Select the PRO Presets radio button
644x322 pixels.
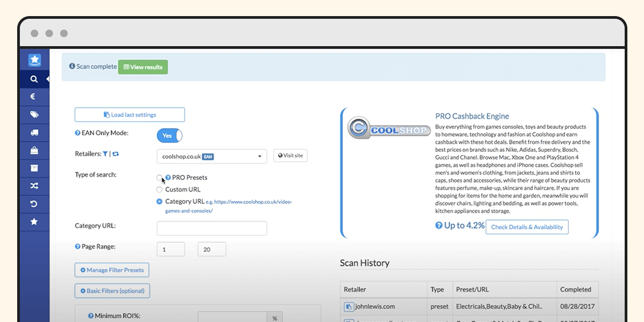tap(159, 178)
